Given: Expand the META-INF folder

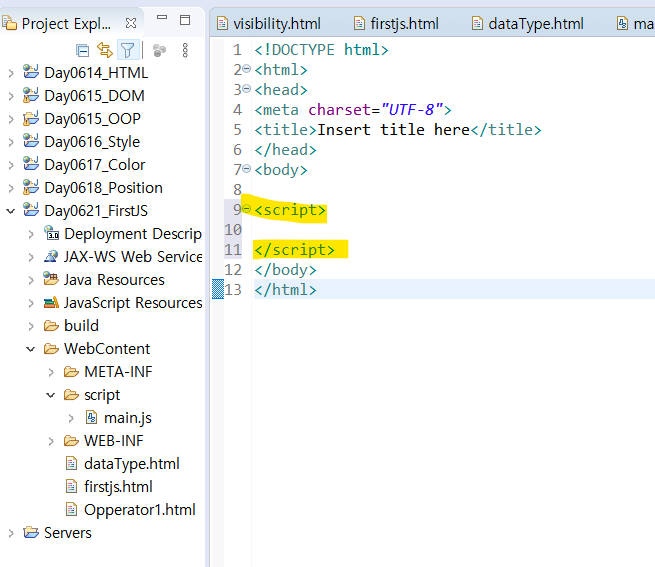Looking at the screenshot, I should click(x=51, y=372).
